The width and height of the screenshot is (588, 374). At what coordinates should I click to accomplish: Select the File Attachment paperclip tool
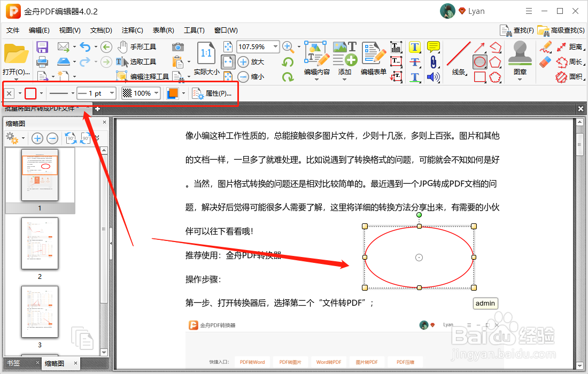[434, 62]
